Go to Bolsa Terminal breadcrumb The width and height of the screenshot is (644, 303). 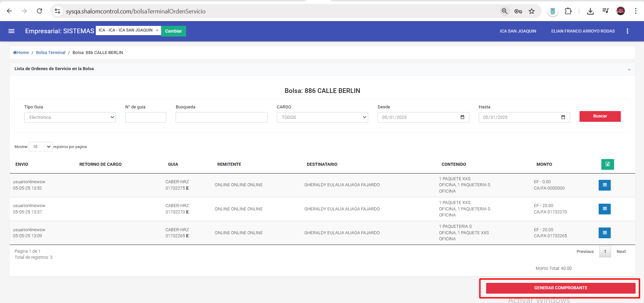[x=51, y=53]
